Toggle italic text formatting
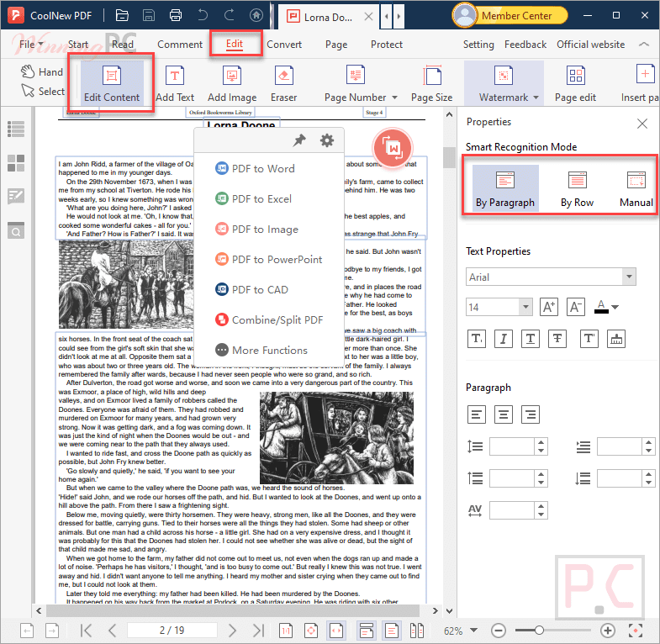Screen dimensions: 660x644 [x=504, y=339]
